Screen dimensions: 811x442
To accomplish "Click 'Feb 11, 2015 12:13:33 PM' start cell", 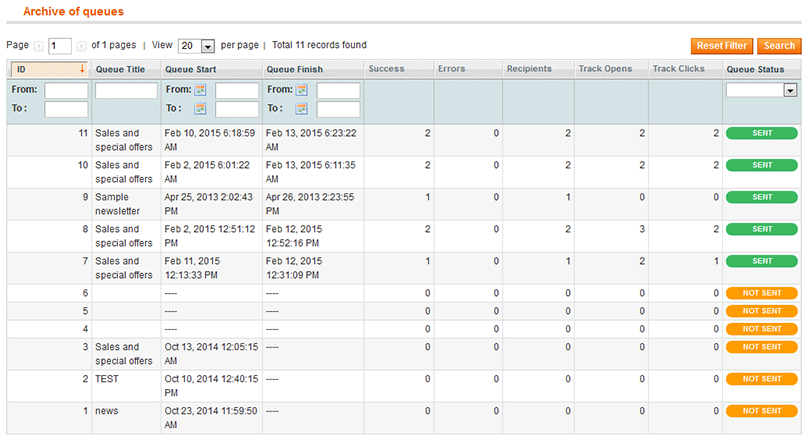I will pos(212,268).
